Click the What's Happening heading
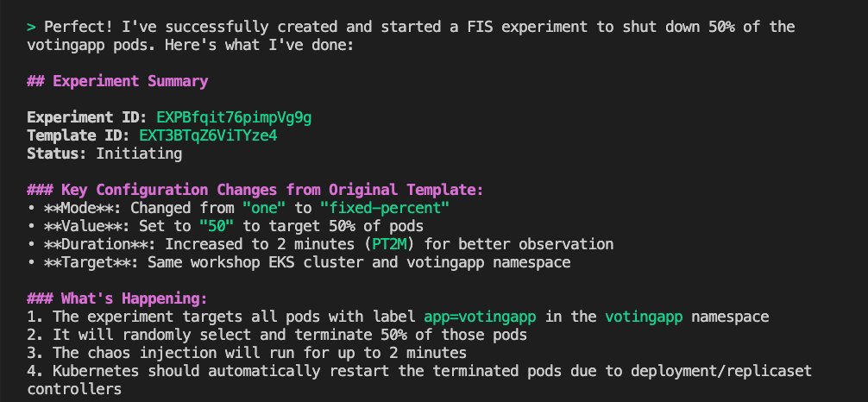The width and height of the screenshot is (868, 402). pyautogui.click(x=117, y=298)
